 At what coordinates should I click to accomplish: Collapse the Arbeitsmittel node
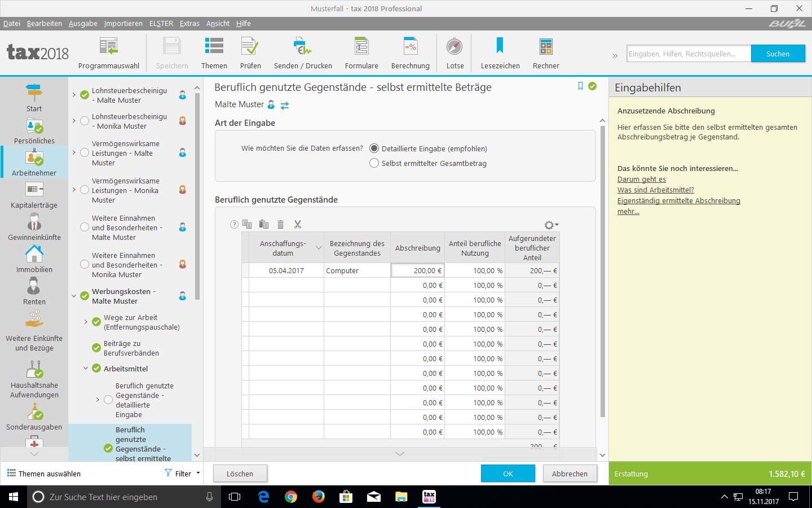coord(86,368)
